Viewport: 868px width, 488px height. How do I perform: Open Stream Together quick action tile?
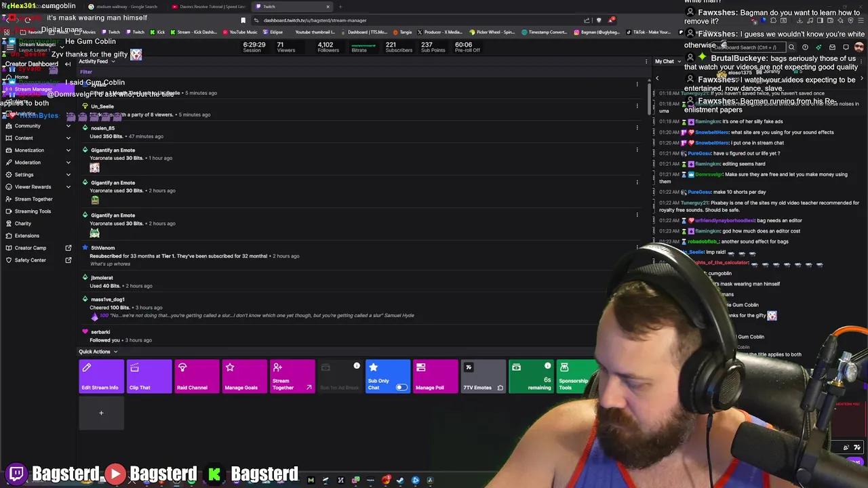click(292, 376)
